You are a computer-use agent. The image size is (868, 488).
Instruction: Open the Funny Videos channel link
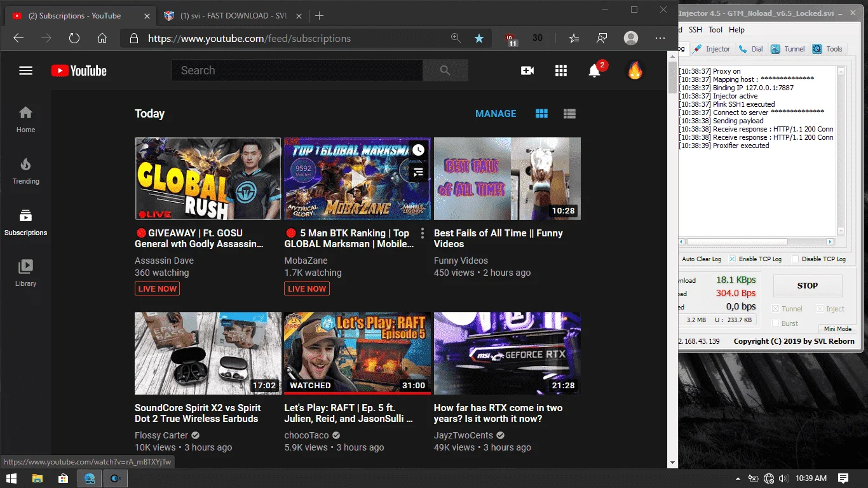pyautogui.click(x=461, y=261)
